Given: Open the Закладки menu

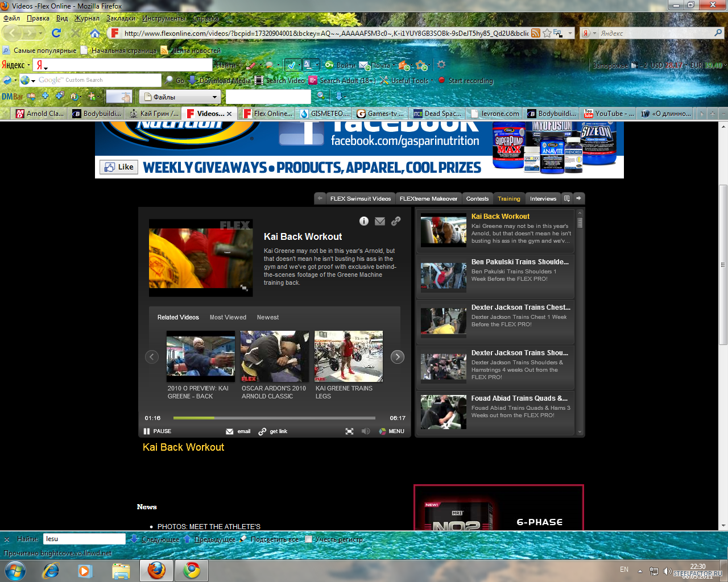Looking at the screenshot, I should pos(121,18).
